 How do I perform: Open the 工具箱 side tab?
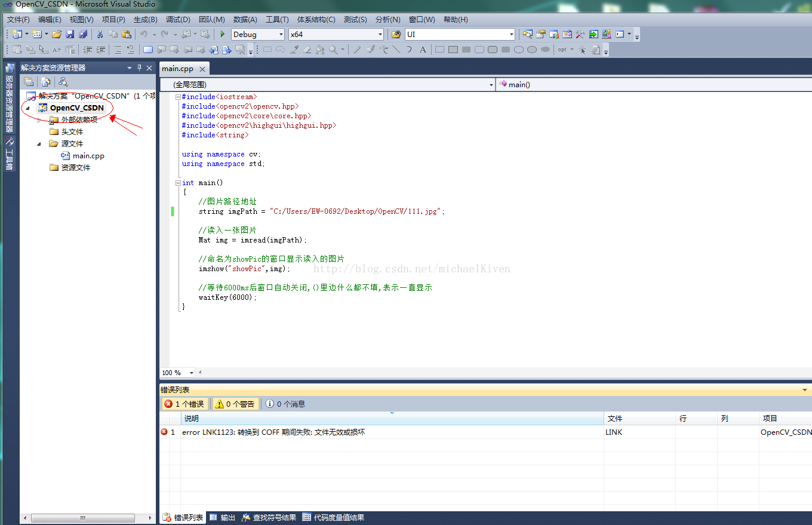tap(9, 154)
